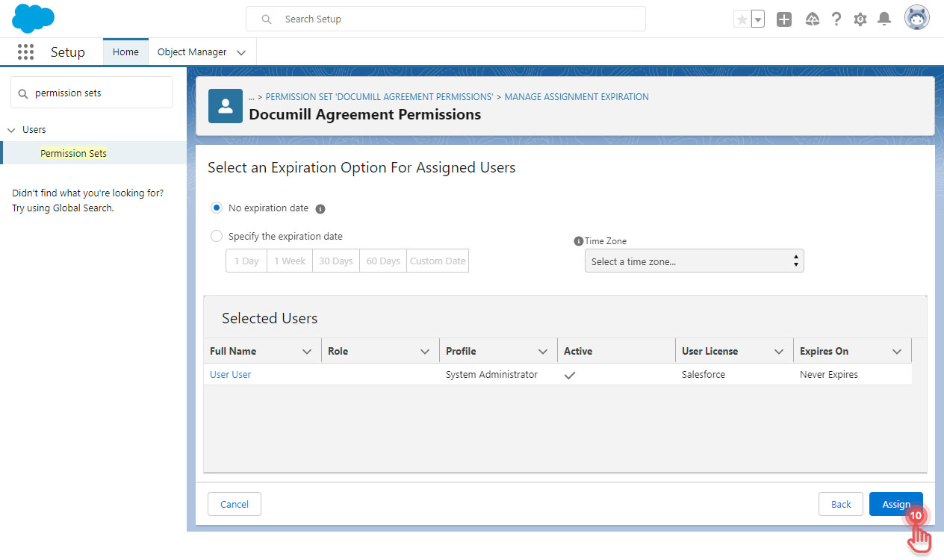The height and width of the screenshot is (560, 944).
Task: Click the permission sets Quick Find field
Action: click(x=91, y=92)
